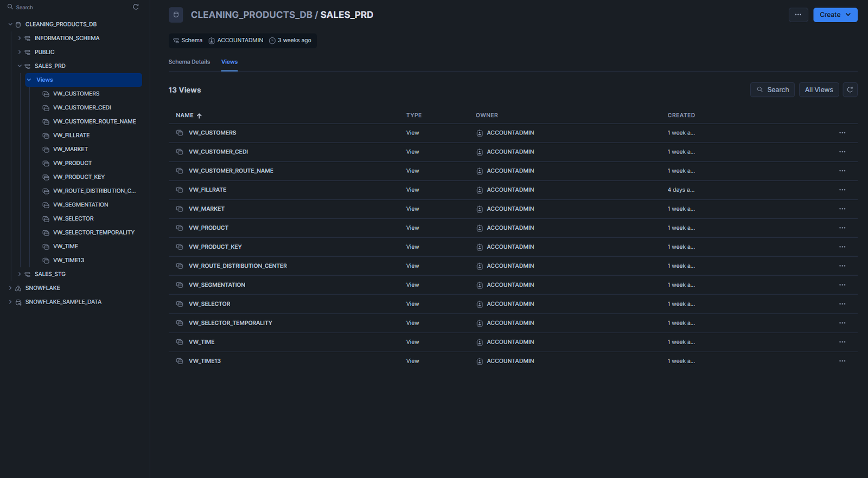The height and width of the screenshot is (478, 868).
Task: Open the Create dropdown button
Action: (835, 15)
